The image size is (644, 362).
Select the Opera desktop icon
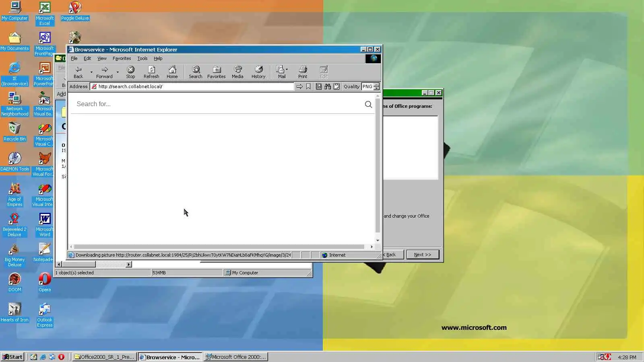(45, 282)
